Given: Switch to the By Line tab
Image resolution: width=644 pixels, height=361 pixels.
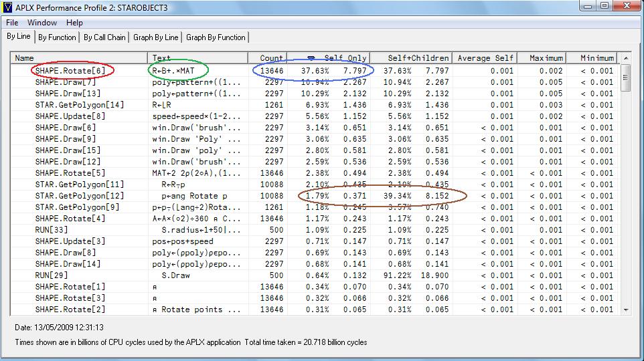Looking at the screenshot, I should point(19,36).
